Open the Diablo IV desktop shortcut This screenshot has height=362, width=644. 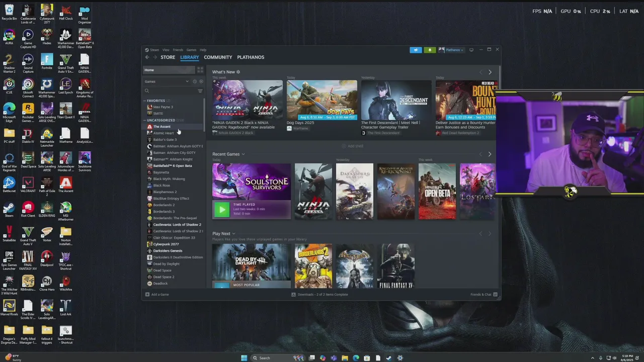click(28, 136)
